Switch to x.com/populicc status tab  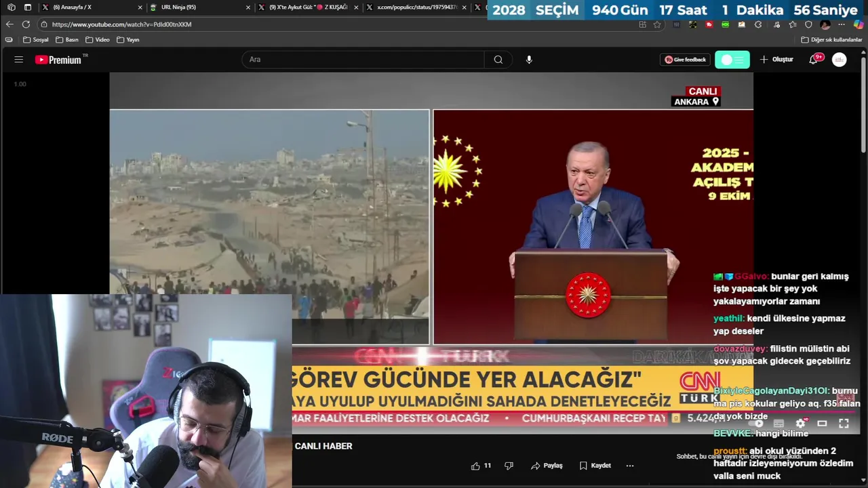click(x=415, y=7)
